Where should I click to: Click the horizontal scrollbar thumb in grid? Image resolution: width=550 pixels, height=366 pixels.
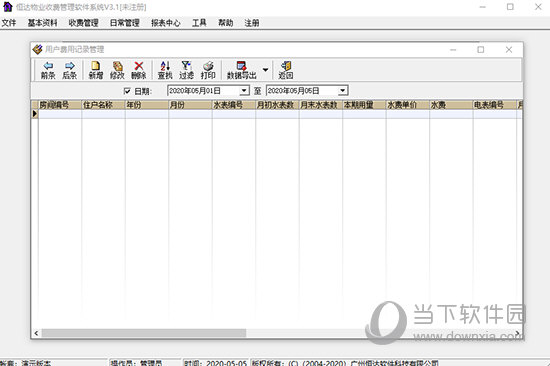click(x=144, y=333)
